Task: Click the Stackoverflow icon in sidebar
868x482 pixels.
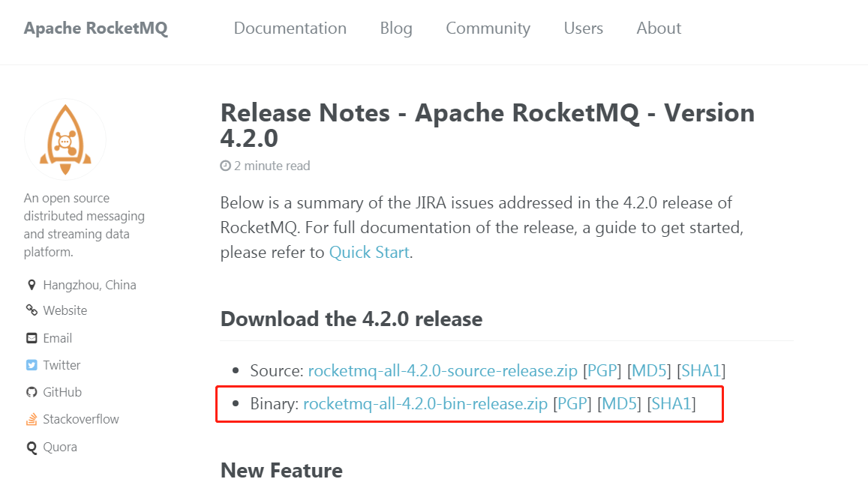Action: [32, 420]
